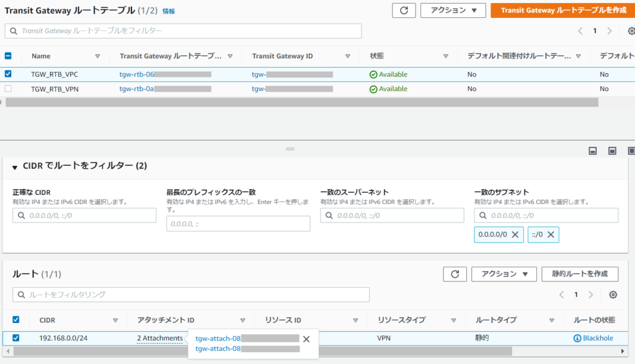
Task: Refresh the Transit Gateway route tables list
Action: [404, 11]
